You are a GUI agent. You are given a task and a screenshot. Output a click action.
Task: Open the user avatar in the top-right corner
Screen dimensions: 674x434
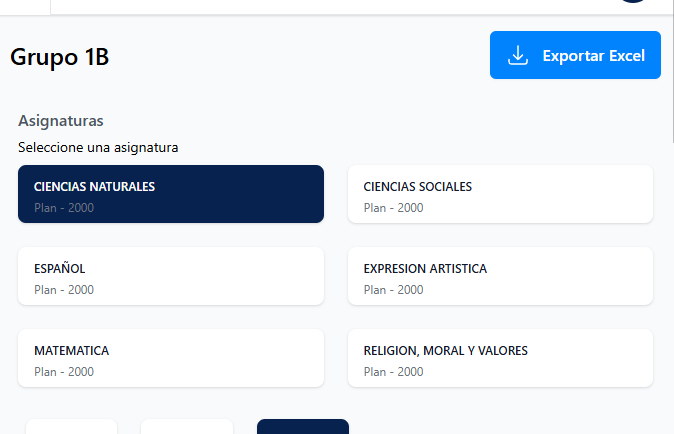[x=633, y=3]
